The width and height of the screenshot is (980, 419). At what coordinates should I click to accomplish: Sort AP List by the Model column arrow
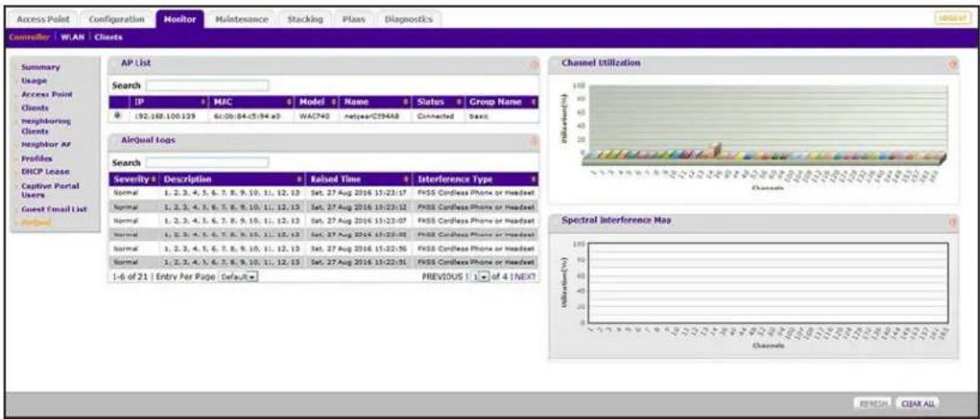334,101
